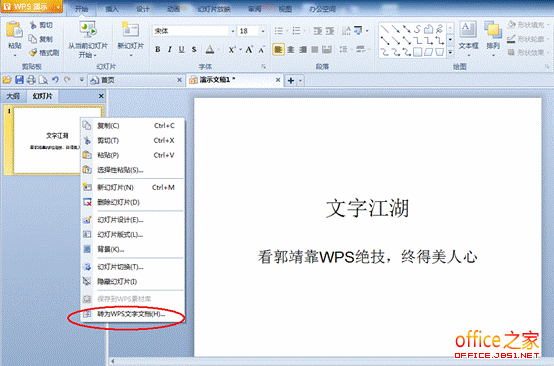Viewport: 554px width, 366px height.
Task: Expand the shapes gallery more arrow
Action: pyautogui.click(x=450, y=52)
